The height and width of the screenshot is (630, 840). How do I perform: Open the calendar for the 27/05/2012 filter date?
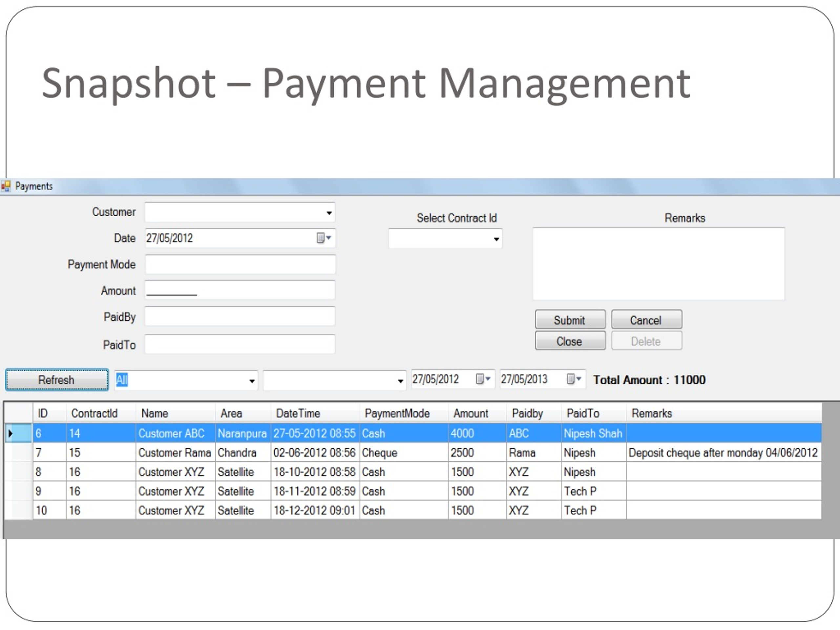coord(483,379)
